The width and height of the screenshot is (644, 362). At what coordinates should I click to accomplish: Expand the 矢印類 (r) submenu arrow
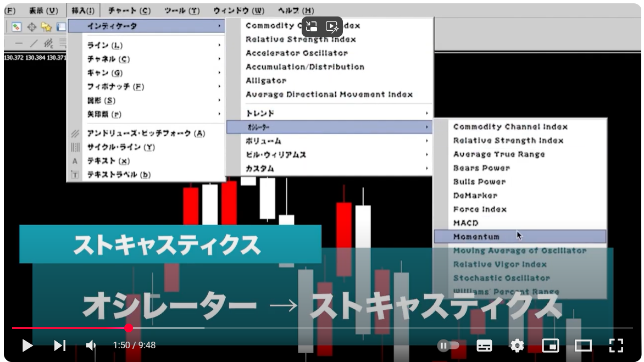(x=219, y=114)
